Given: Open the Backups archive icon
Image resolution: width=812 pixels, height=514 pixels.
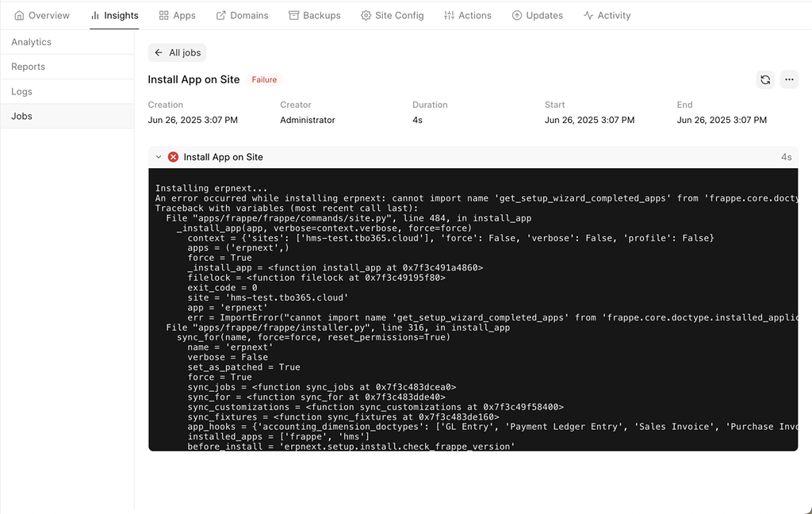Looking at the screenshot, I should click(x=294, y=14).
